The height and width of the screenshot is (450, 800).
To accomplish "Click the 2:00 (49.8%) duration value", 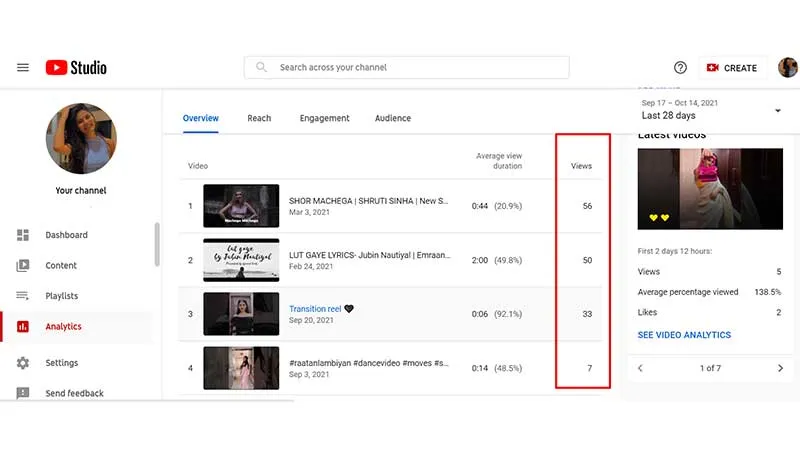I will (497, 260).
